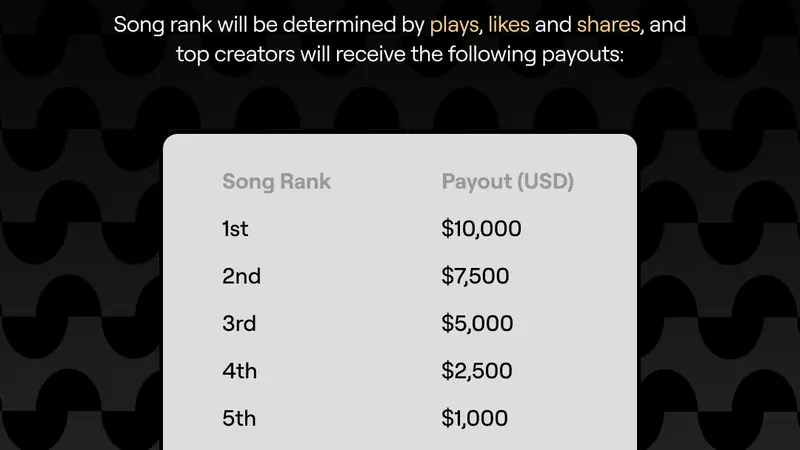Select the "5th" rank cell
The width and height of the screenshot is (800, 450).
239,418
